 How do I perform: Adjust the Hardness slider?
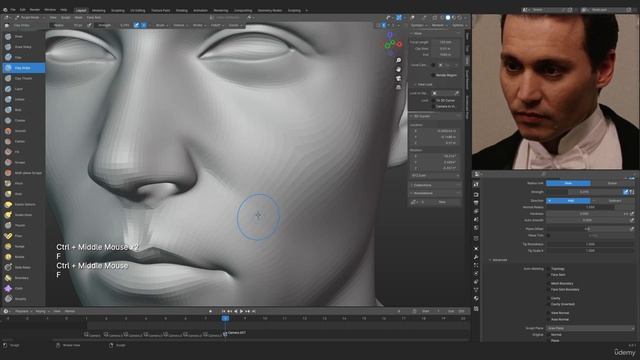584,214
